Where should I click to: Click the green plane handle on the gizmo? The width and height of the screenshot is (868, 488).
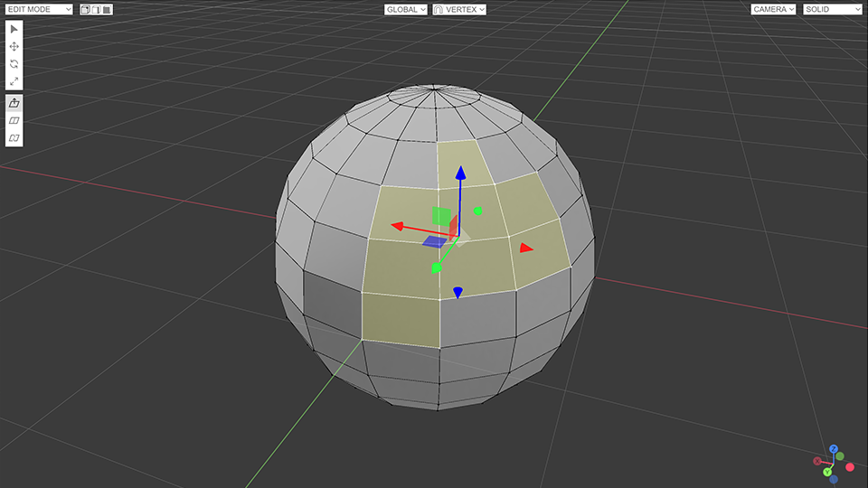click(441, 216)
